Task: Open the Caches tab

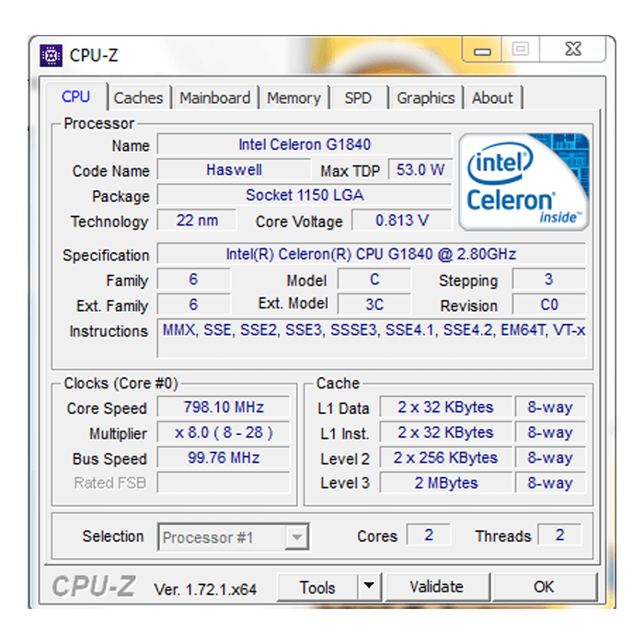Action: point(138,98)
